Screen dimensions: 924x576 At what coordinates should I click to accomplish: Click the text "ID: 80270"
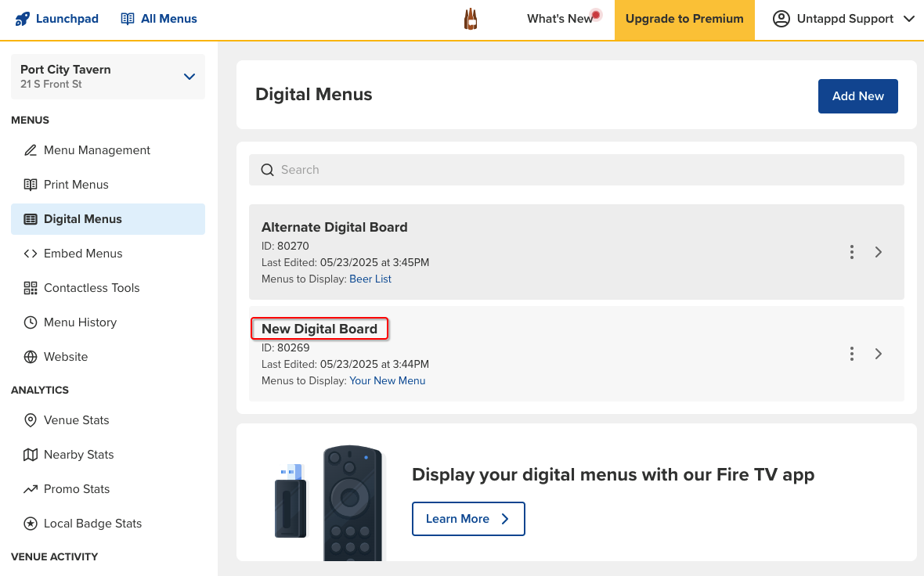pyautogui.click(x=285, y=247)
